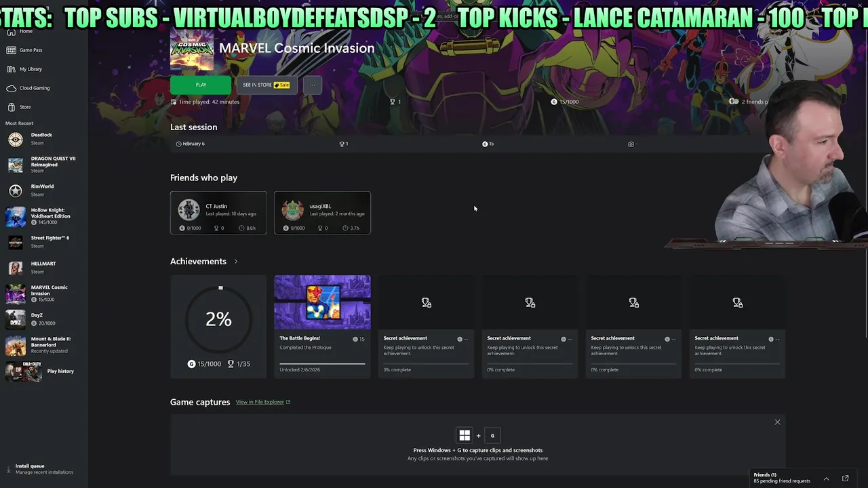Select RimWorld star icon in sidebar

click(x=16, y=191)
